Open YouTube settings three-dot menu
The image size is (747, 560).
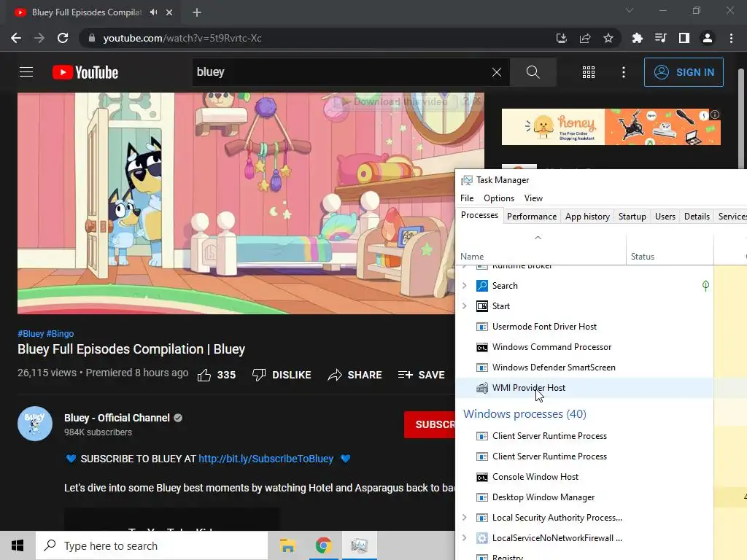pos(623,72)
